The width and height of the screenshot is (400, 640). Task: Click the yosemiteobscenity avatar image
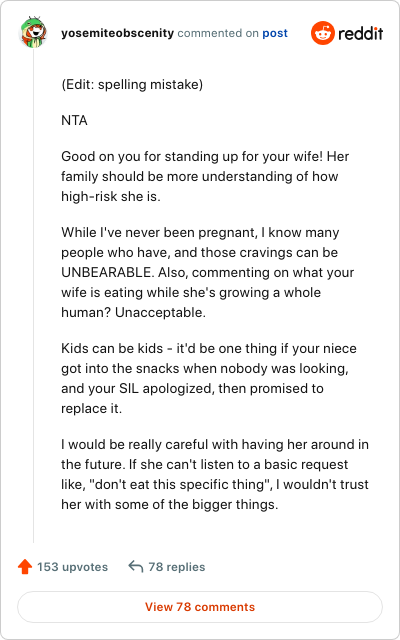point(33,33)
